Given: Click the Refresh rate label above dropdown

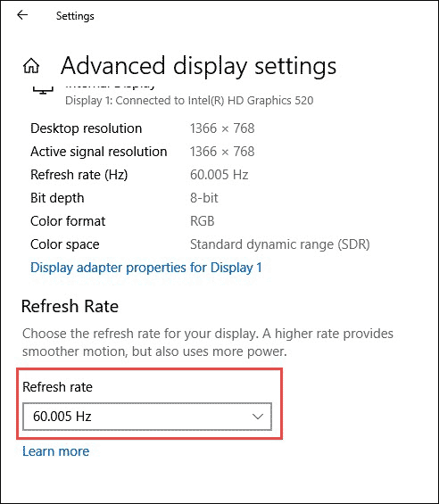Looking at the screenshot, I should pos(57,386).
